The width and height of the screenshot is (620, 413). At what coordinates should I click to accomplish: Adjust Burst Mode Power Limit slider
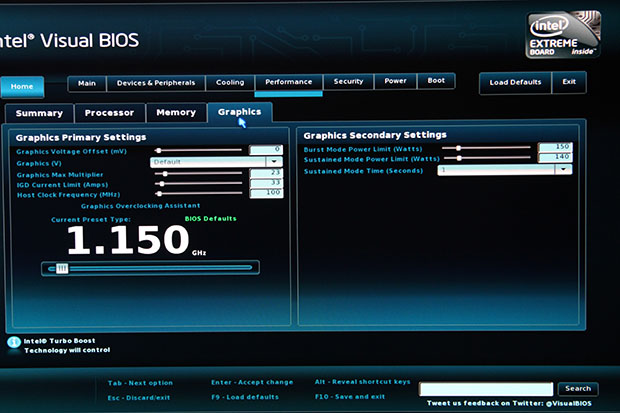[486, 148]
